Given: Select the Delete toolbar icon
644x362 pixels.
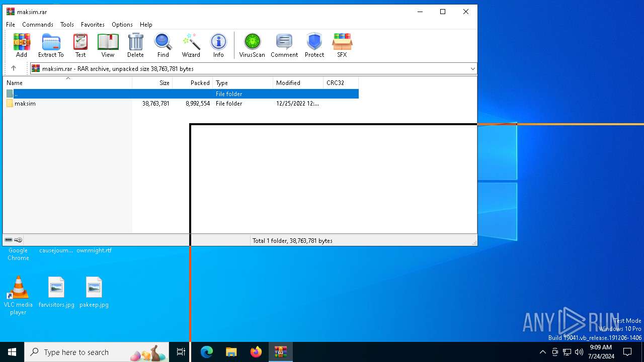Looking at the screenshot, I should [x=135, y=46].
